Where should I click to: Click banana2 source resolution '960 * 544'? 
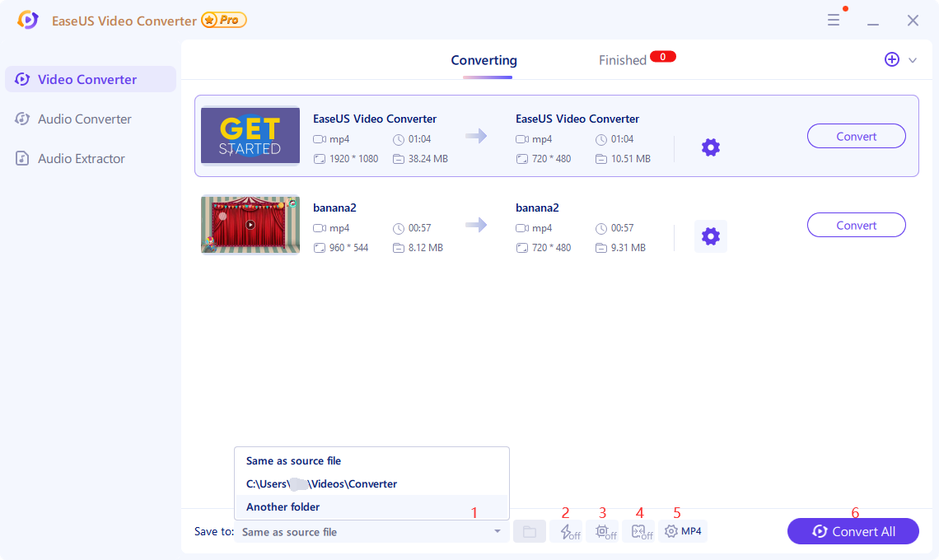click(x=348, y=248)
